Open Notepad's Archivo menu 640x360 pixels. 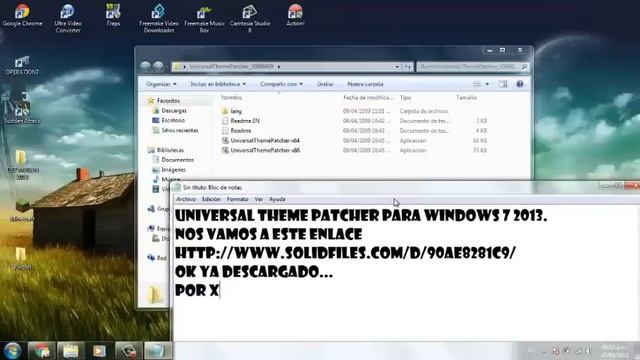pos(186,199)
